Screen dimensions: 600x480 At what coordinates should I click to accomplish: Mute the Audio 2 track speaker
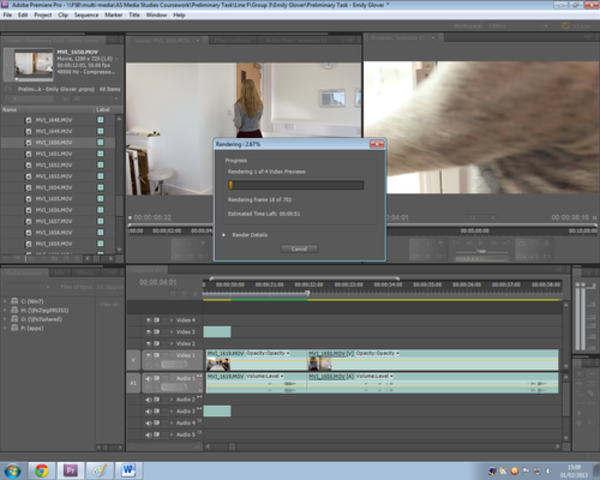[x=148, y=400]
